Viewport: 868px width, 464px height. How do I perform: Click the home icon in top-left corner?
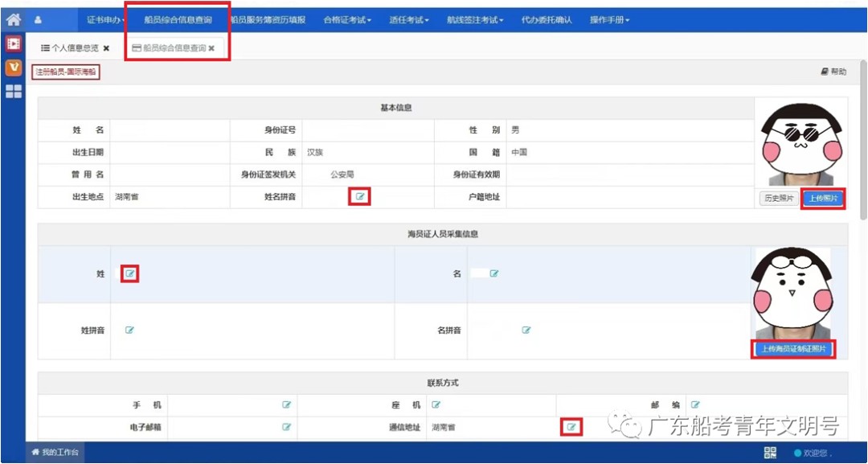(14, 20)
